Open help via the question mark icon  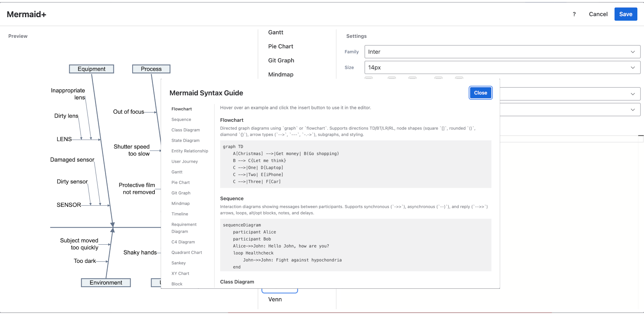click(574, 14)
